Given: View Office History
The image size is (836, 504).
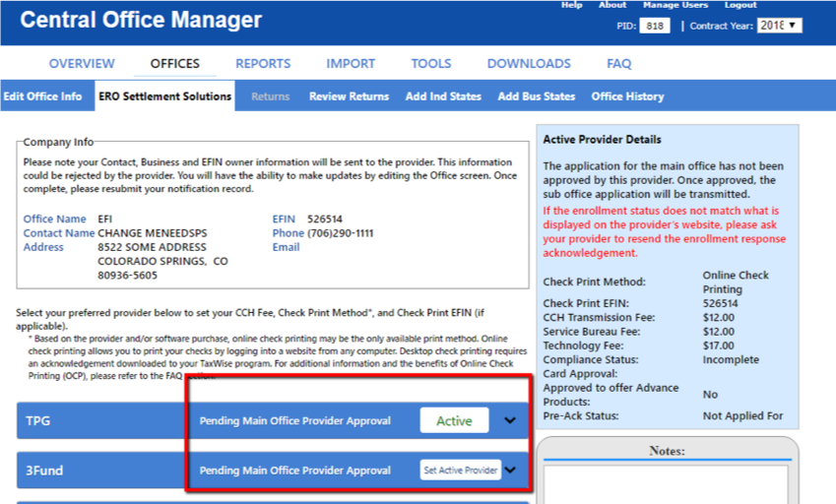Looking at the screenshot, I should click(627, 96).
